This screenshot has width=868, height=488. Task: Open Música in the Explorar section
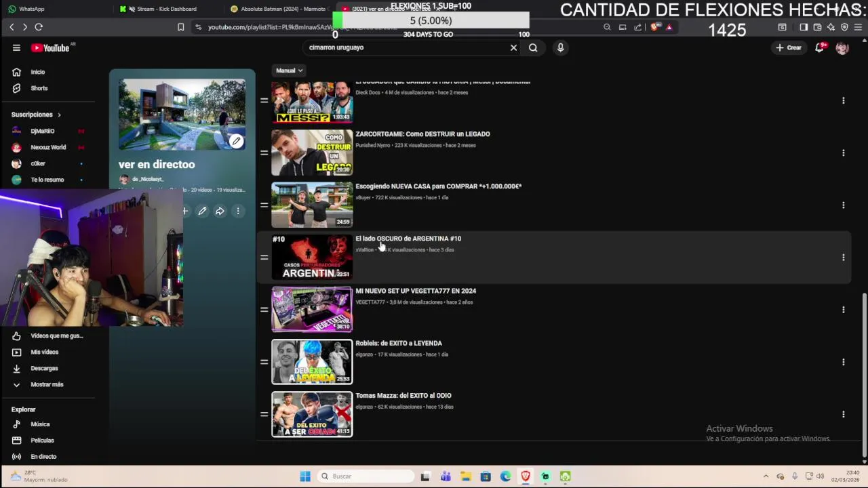pos(40,424)
